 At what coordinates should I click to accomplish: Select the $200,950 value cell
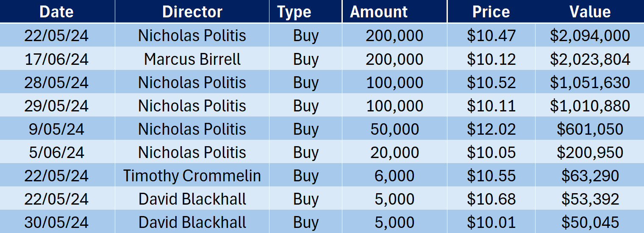coord(590,153)
